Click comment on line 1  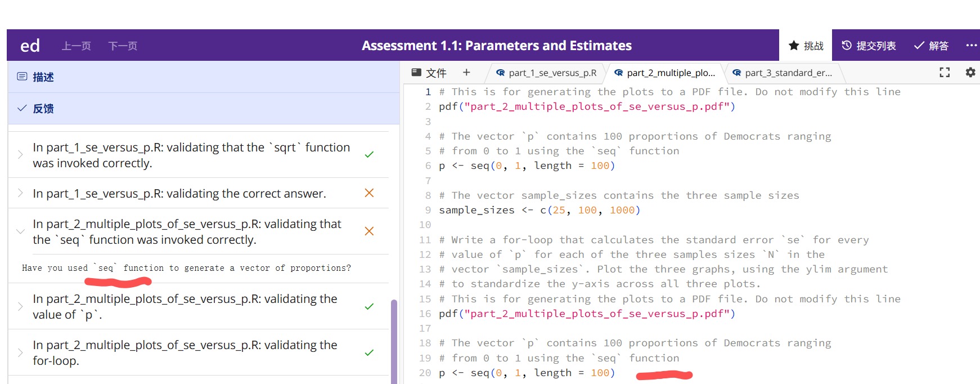pyautogui.click(x=669, y=92)
